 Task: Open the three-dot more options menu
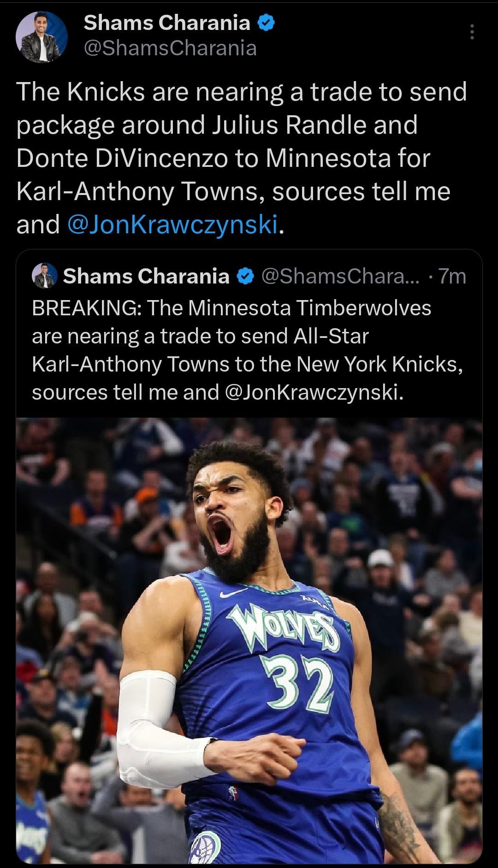coord(472,32)
